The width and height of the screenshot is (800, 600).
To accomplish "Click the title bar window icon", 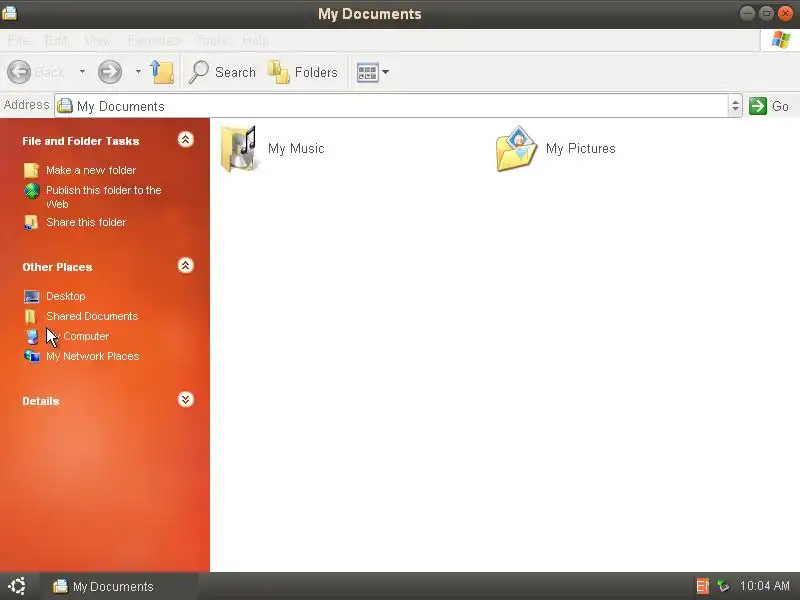I will (x=9, y=13).
